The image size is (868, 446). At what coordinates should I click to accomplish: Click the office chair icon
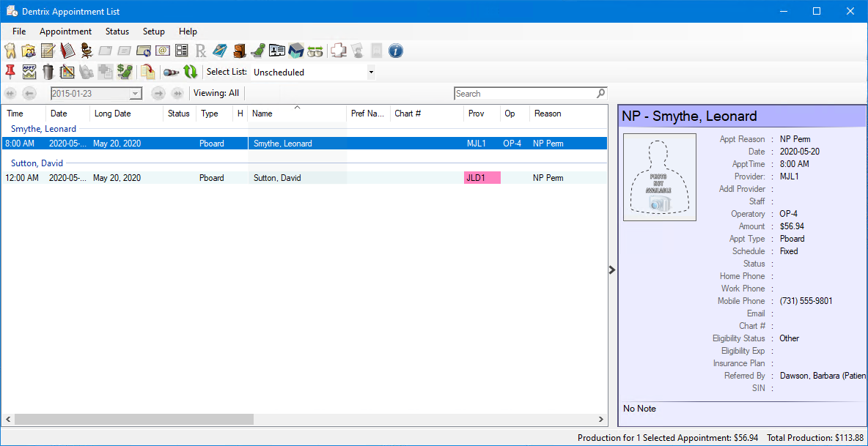pos(87,51)
